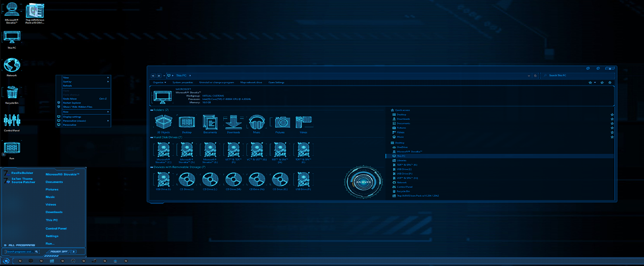Select the USB Drive (I:) icon
Viewport: 644px width, 266px height.
point(163,179)
